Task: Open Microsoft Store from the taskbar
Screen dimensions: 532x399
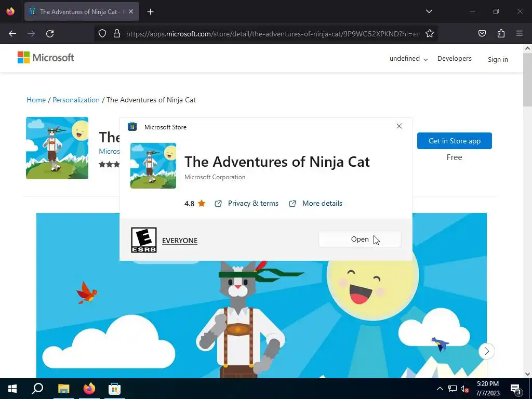Action: 115,389
